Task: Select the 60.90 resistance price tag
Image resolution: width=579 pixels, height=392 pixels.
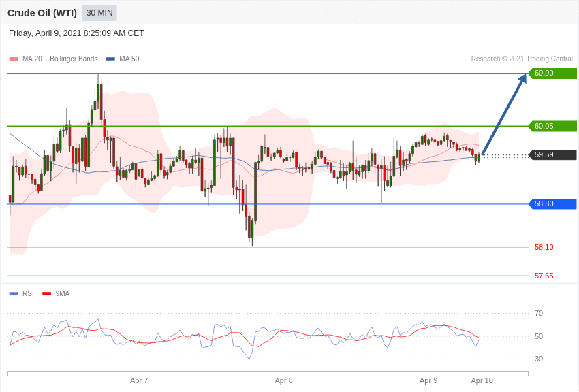Action: pyautogui.click(x=552, y=73)
